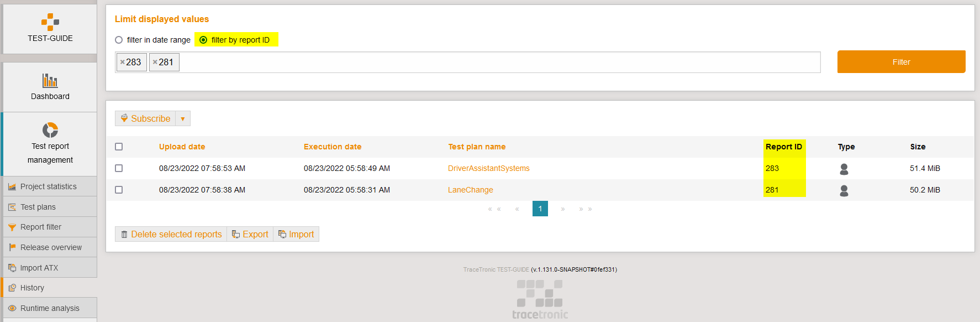Remove the 281 tag from filter
Viewport: 980px width, 322px height.
155,63
